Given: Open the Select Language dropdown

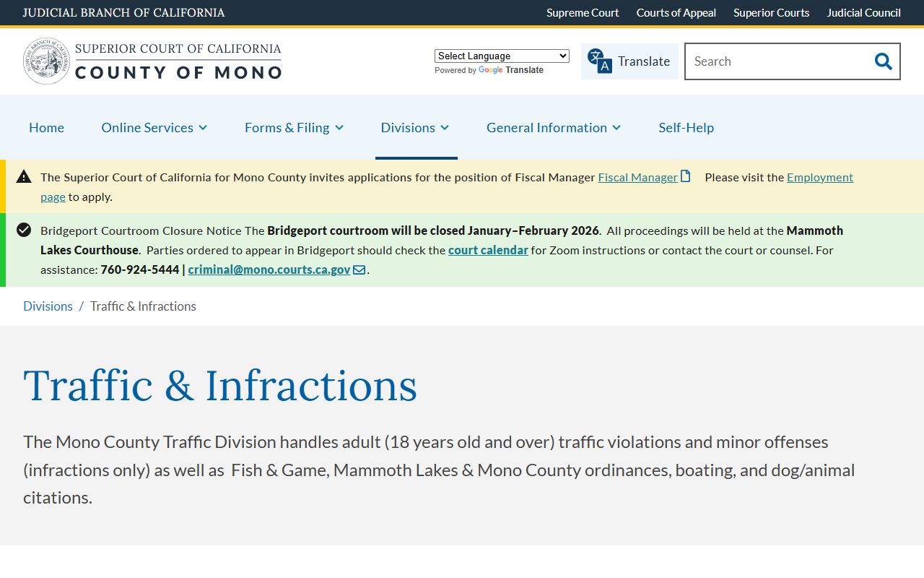Looking at the screenshot, I should [502, 56].
